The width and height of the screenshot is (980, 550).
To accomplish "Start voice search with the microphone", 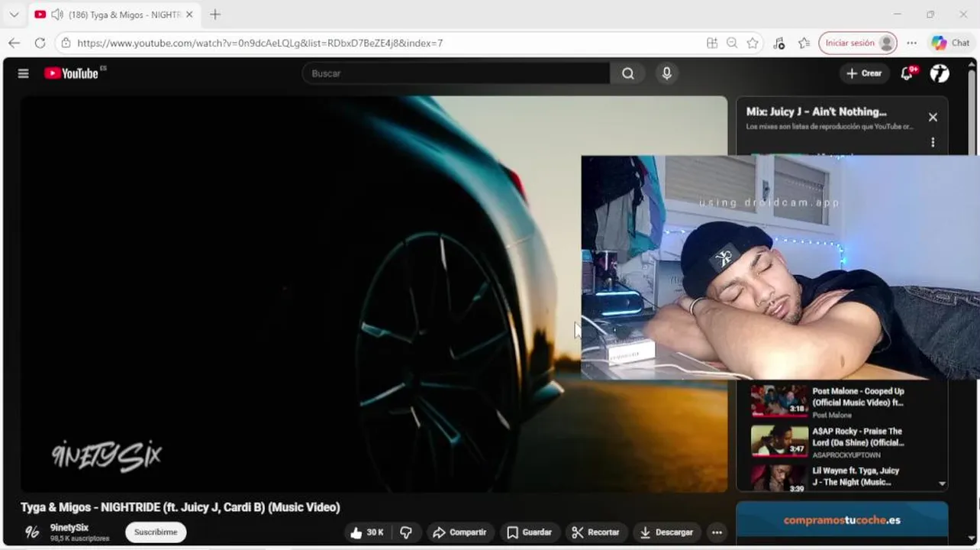I will click(x=666, y=73).
